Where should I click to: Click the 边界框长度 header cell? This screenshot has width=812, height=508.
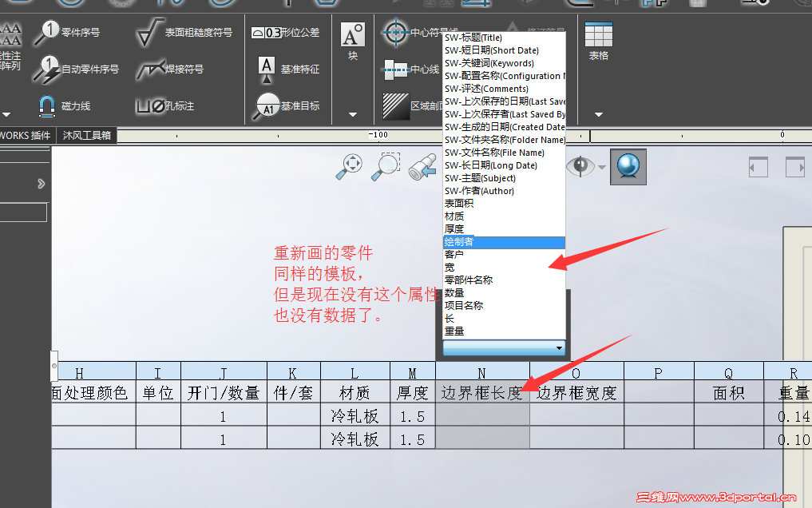click(x=482, y=392)
